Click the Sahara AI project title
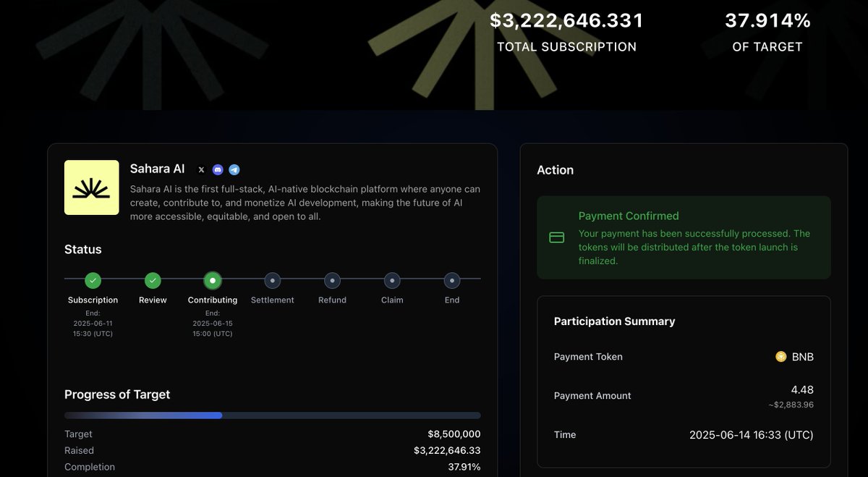This screenshot has height=477, width=868. pos(157,169)
